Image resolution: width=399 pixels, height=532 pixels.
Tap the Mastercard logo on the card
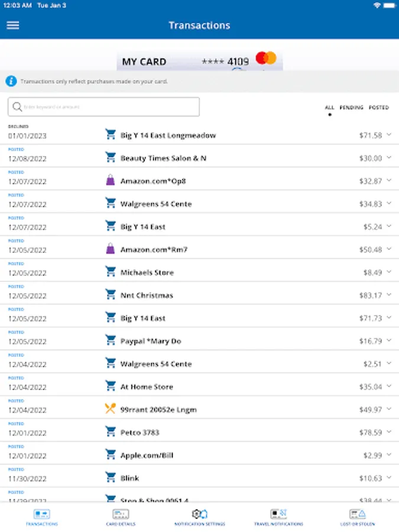coord(266,58)
